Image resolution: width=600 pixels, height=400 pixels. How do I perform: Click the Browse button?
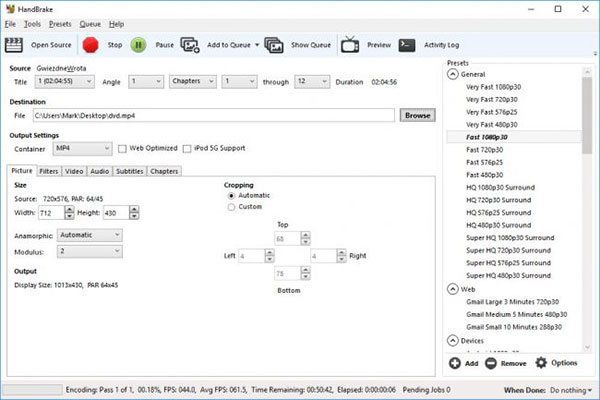coord(417,115)
